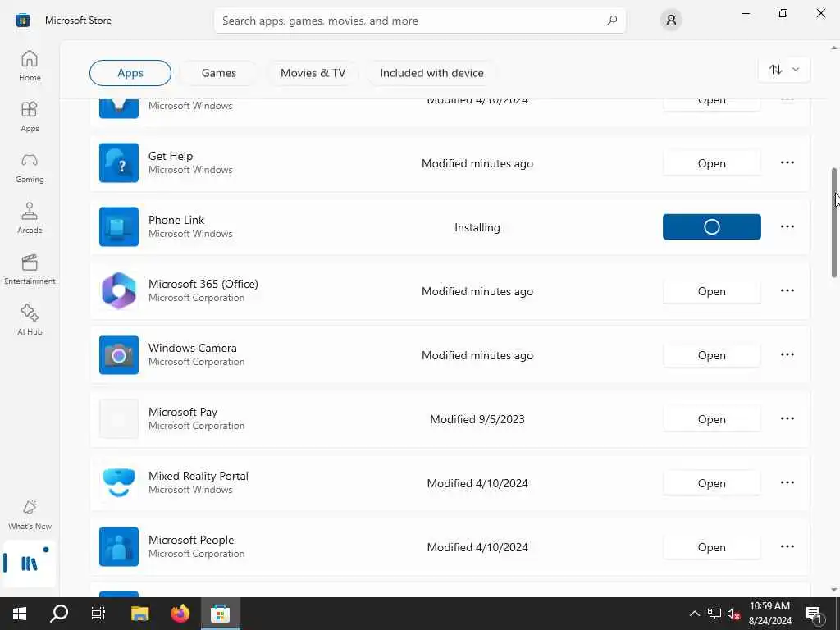Click the network tray icon
This screenshot has height=630, width=840.
(714, 614)
